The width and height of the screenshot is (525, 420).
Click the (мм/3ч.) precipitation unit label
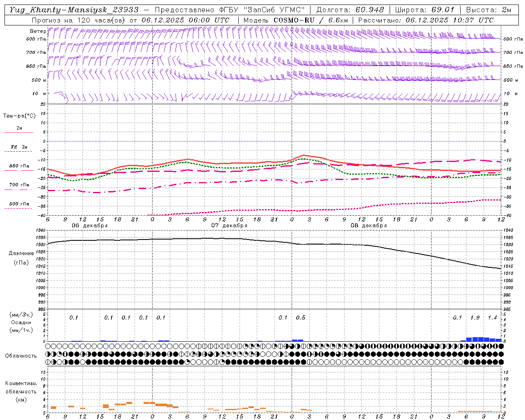pyautogui.click(x=21, y=315)
